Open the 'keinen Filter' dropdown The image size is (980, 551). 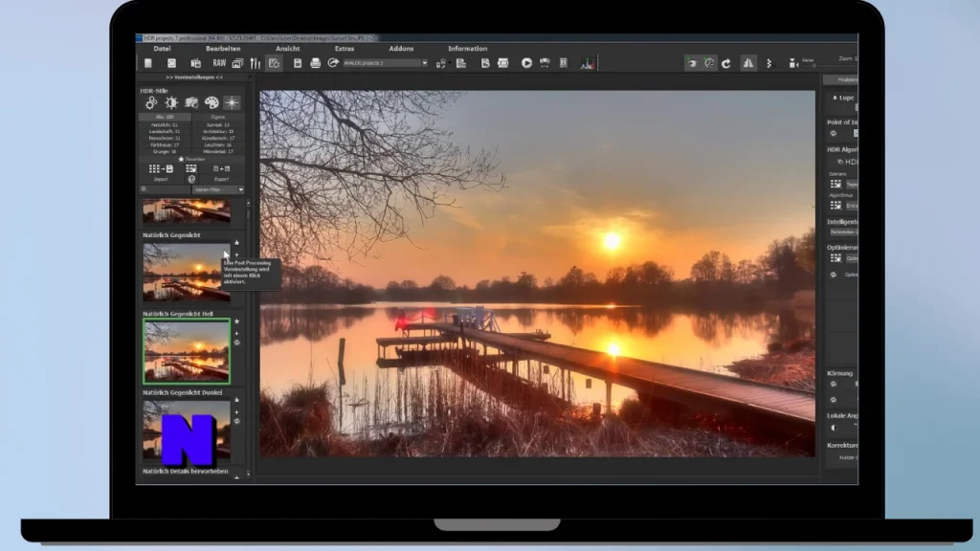(218, 189)
